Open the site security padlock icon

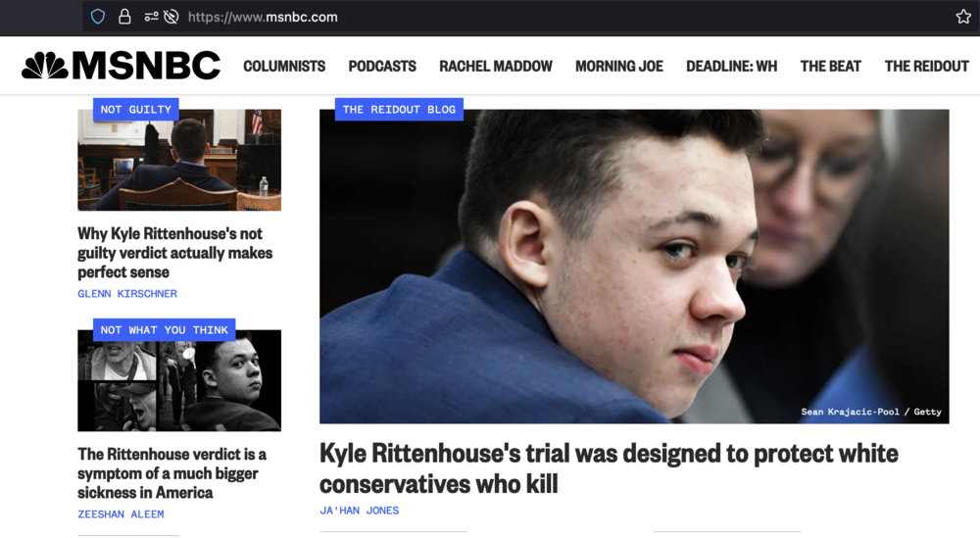tap(124, 17)
